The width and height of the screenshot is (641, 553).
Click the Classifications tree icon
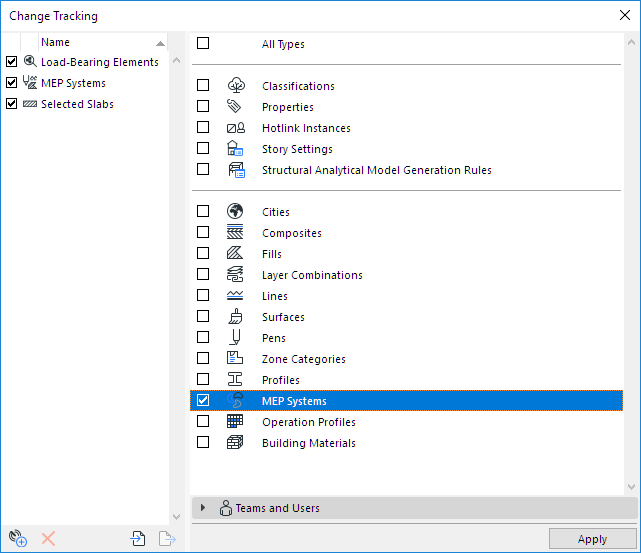[x=236, y=86]
